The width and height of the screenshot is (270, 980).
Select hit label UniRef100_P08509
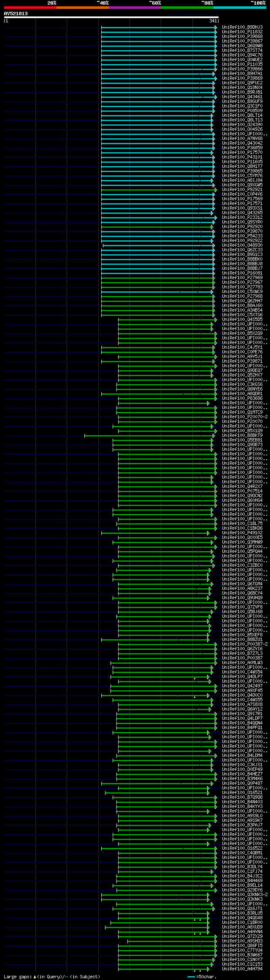click(242, 110)
